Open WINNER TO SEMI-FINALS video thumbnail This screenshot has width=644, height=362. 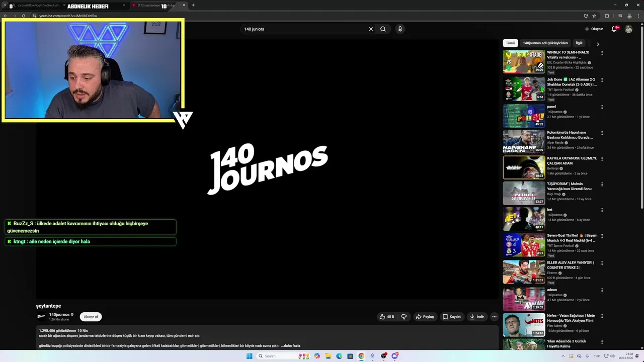[524, 61]
